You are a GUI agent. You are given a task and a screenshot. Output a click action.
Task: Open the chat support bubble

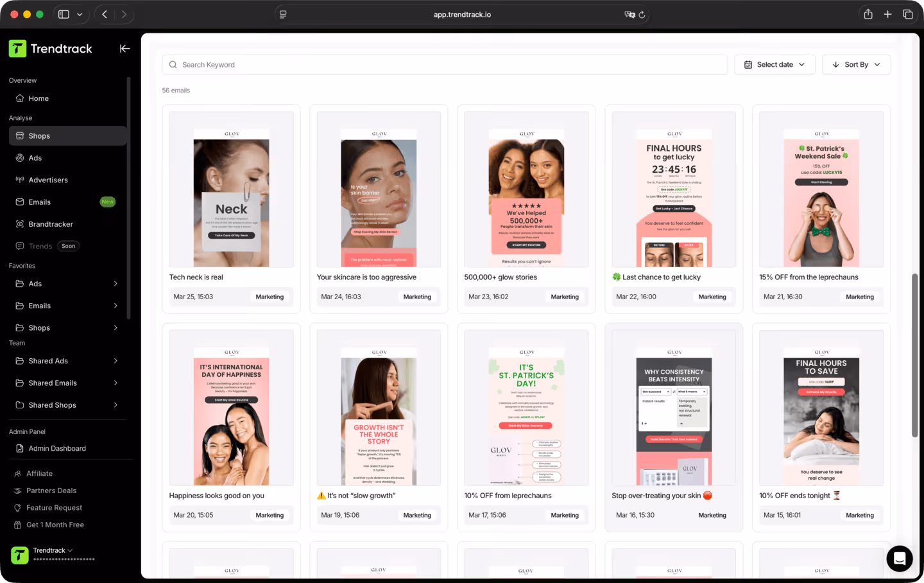[x=900, y=559]
